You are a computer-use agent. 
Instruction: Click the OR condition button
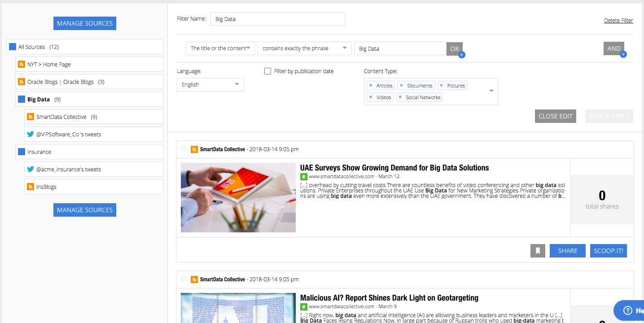pos(454,49)
